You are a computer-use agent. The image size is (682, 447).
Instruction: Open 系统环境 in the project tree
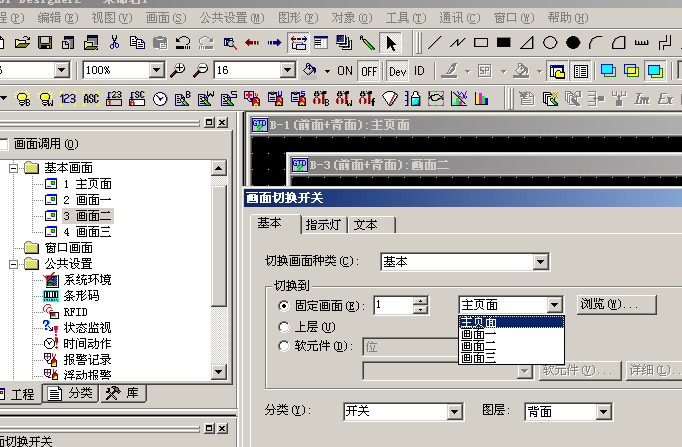87,279
